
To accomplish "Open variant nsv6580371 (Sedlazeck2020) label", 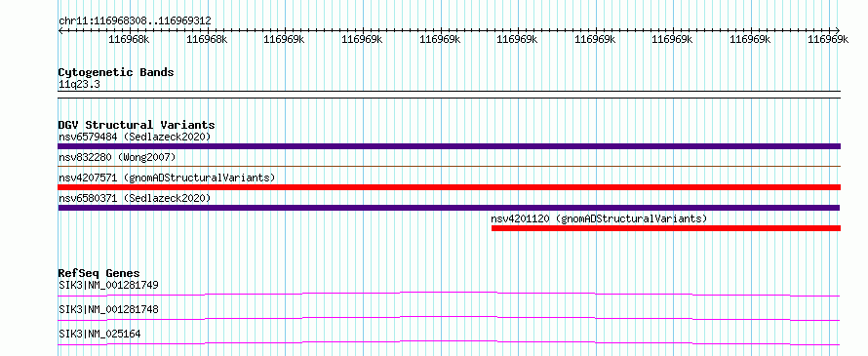I will pyautogui.click(x=135, y=198).
